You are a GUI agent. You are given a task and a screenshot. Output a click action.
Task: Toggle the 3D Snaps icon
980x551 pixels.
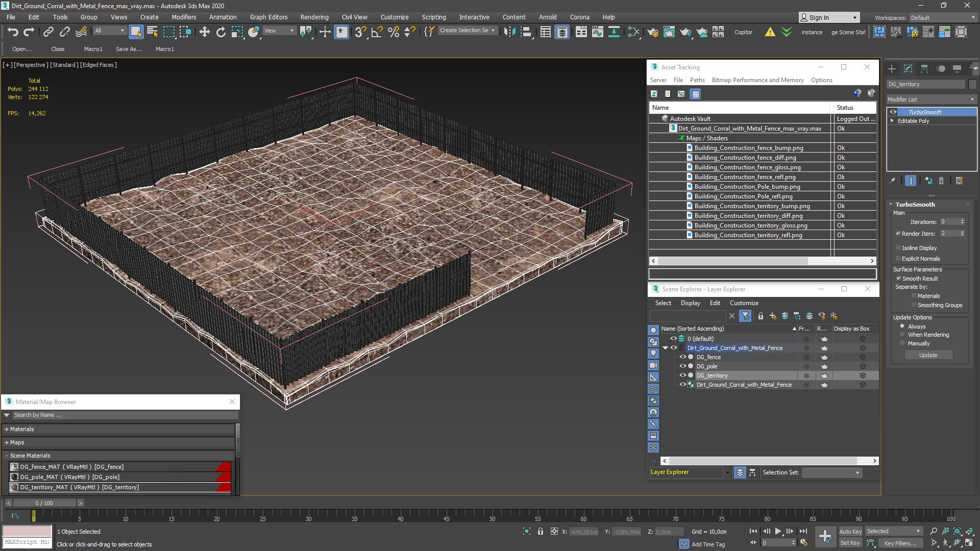coord(360,32)
